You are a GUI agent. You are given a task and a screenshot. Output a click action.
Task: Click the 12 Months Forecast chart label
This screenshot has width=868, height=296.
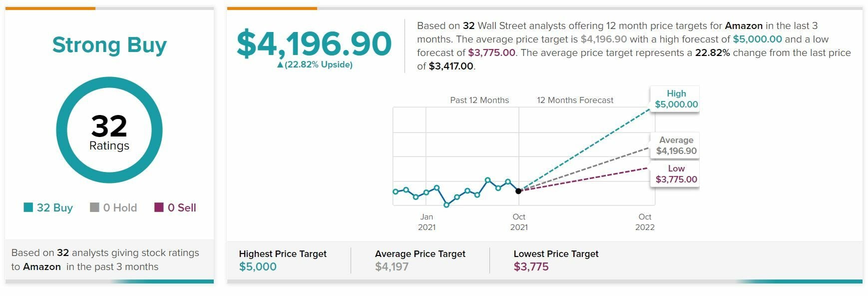click(x=575, y=100)
